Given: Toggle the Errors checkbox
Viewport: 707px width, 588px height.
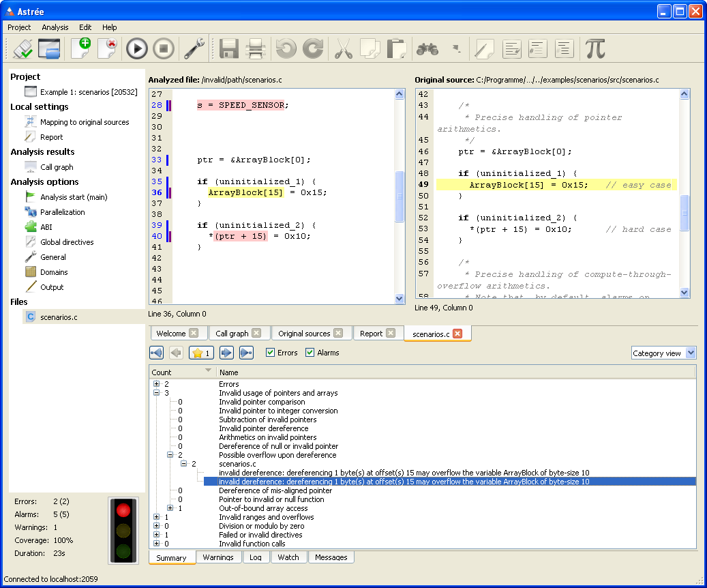Looking at the screenshot, I should point(271,353).
